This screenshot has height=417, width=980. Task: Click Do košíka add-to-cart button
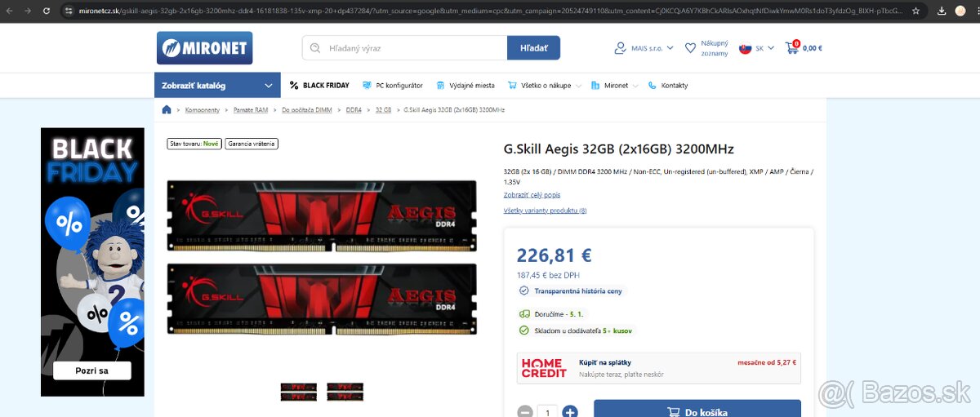tap(697, 409)
